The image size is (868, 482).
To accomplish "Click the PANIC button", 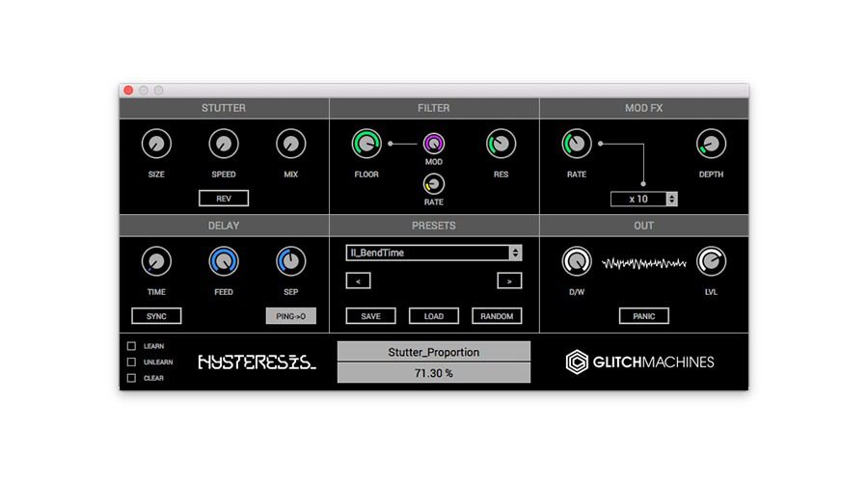I will (x=644, y=316).
